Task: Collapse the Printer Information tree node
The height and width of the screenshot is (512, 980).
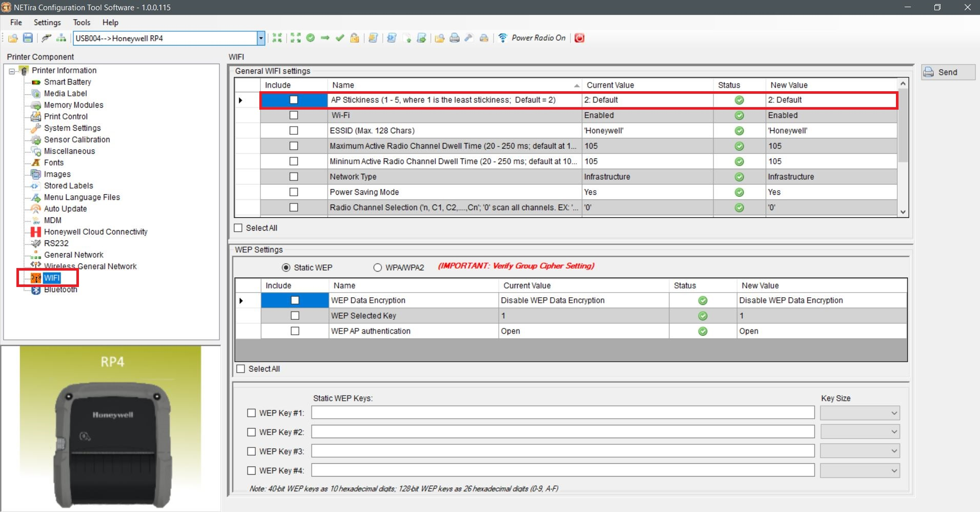Action: [x=12, y=71]
